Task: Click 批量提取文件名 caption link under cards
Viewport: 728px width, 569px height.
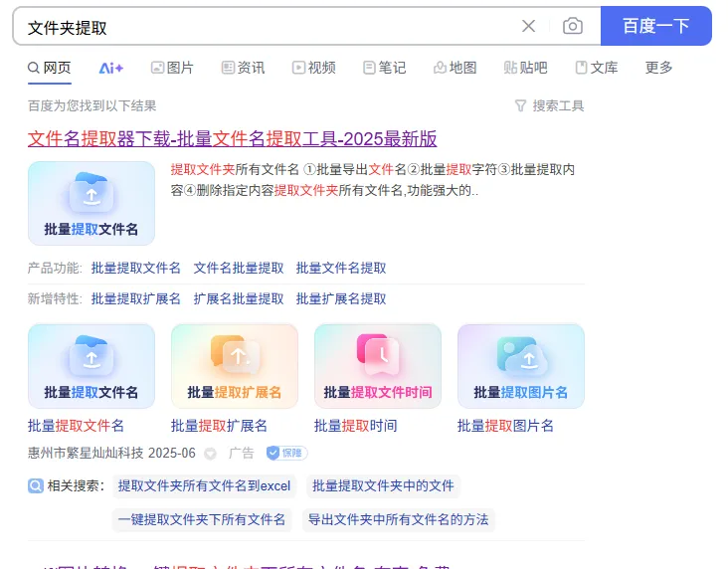Action: [76, 426]
